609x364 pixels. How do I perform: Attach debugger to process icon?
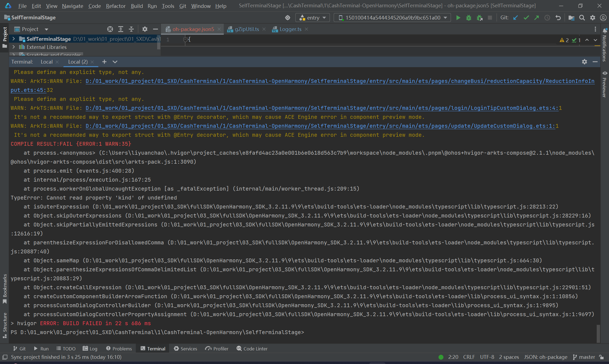(x=480, y=18)
